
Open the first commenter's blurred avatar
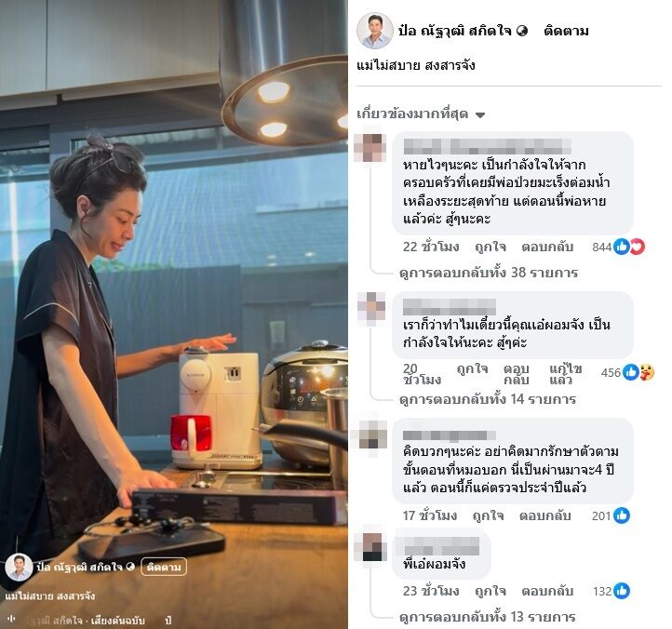click(371, 148)
